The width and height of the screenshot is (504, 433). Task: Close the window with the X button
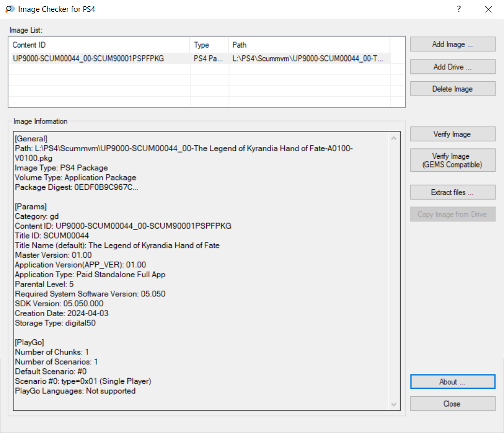click(488, 9)
